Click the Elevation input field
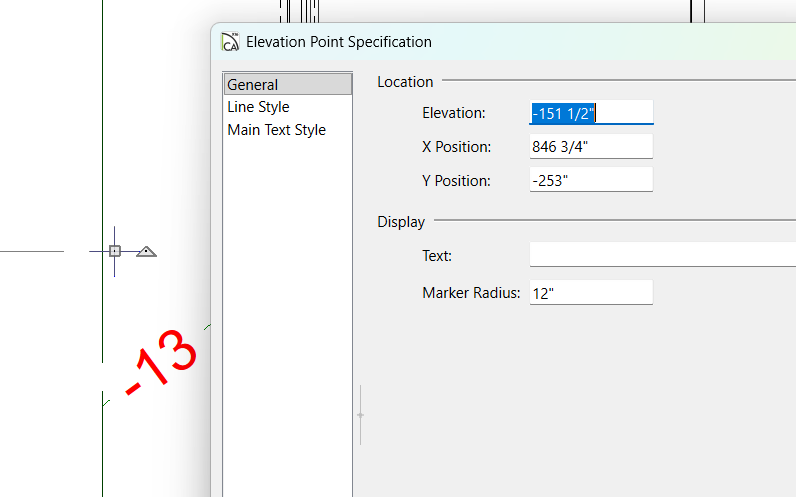 [x=591, y=113]
